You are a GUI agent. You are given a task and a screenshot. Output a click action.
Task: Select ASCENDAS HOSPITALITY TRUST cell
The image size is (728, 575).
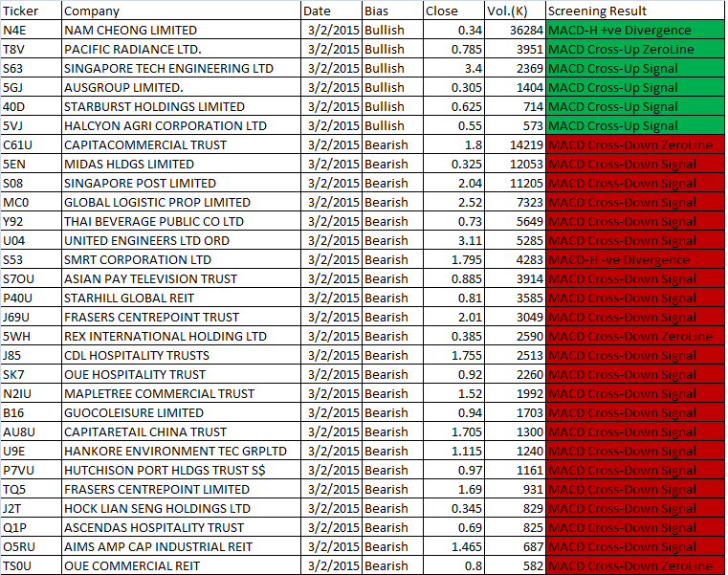pyautogui.click(x=181, y=527)
